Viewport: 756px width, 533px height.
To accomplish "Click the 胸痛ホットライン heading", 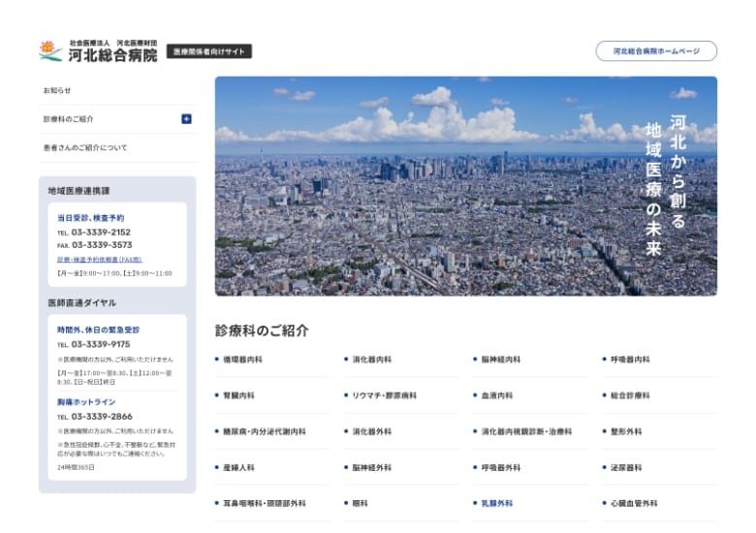I will [86, 402].
